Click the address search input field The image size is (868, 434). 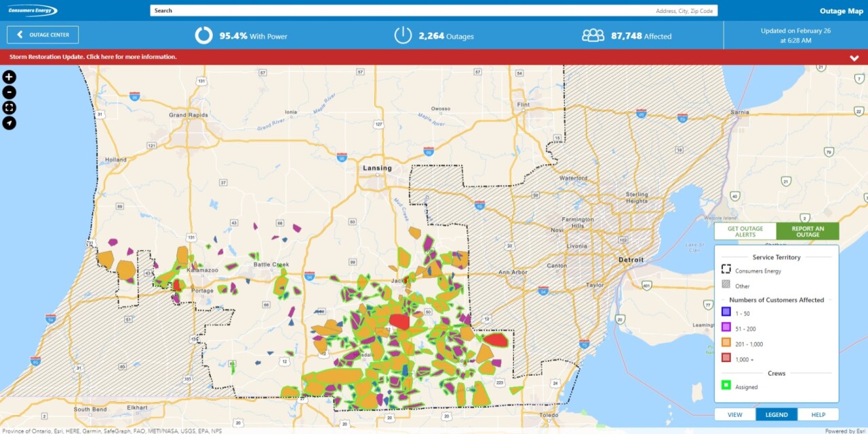click(x=434, y=11)
